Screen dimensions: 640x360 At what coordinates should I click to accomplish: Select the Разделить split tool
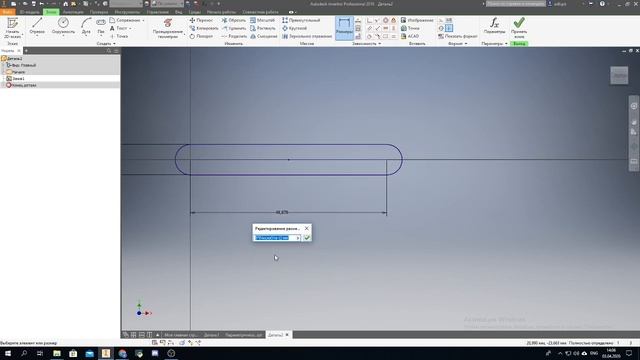234,36
